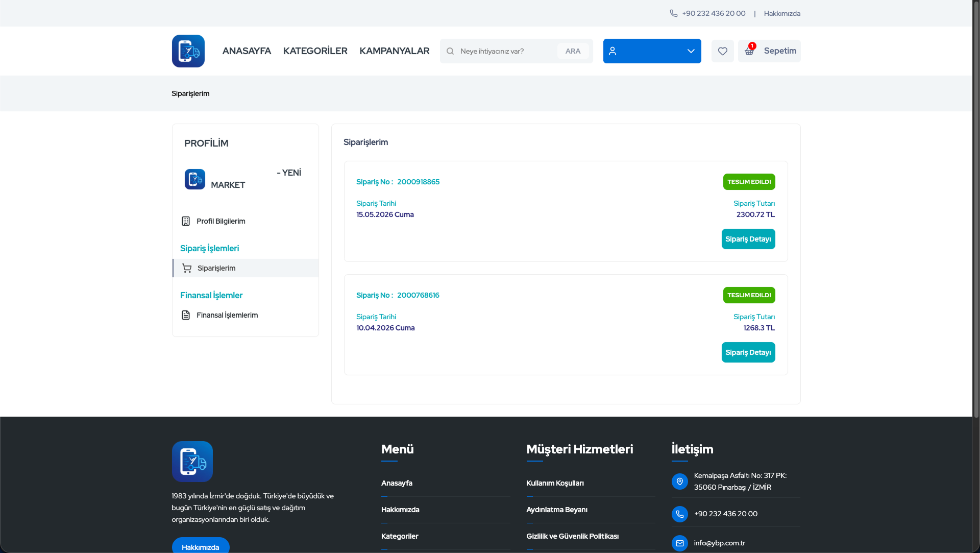The image size is (980, 553).
Task: Open Sipariş Detayı for order 2000918865
Action: click(x=748, y=239)
